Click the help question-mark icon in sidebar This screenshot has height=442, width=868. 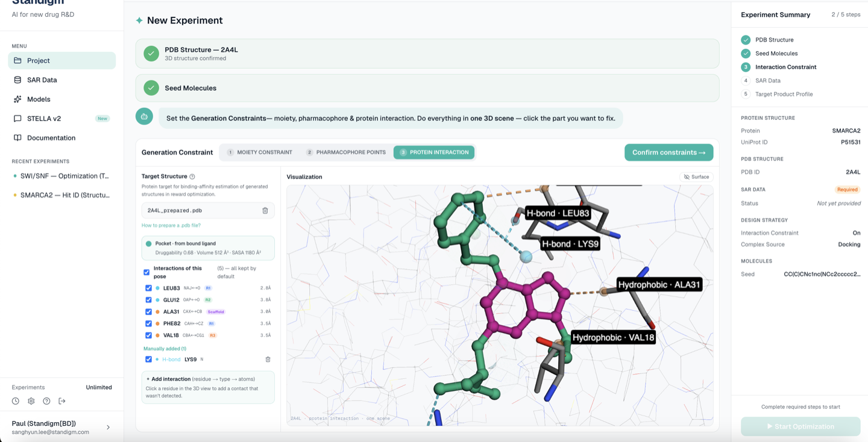click(x=46, y=401)
